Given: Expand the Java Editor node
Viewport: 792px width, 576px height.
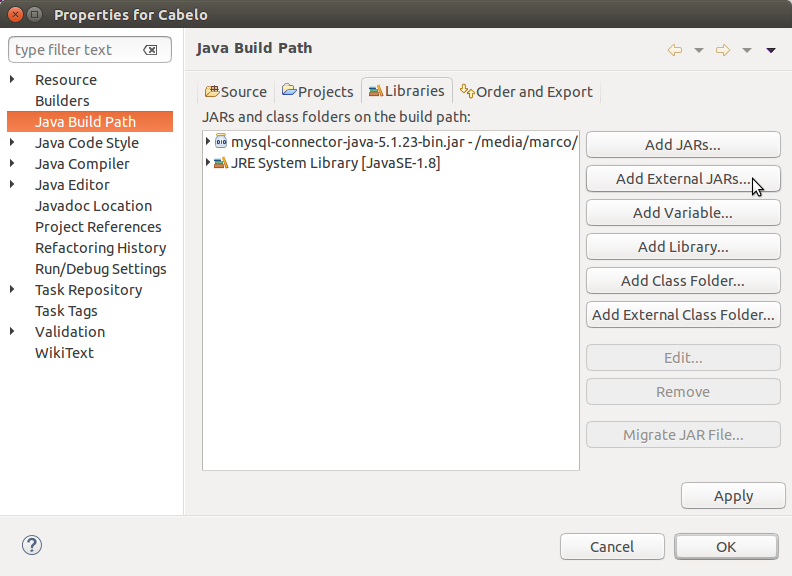Looking at the screenshot, I should click(12, 184).
